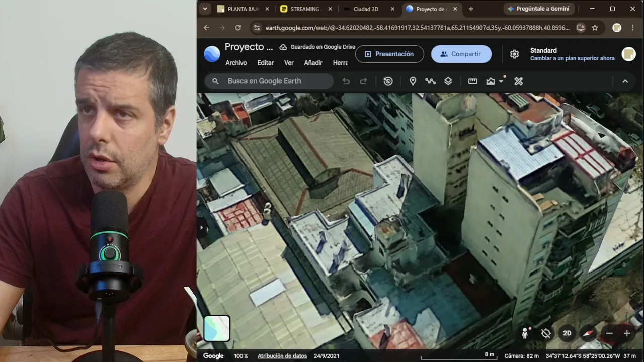
Task: Open the map style thumbnail
Action: pos(217,328)
